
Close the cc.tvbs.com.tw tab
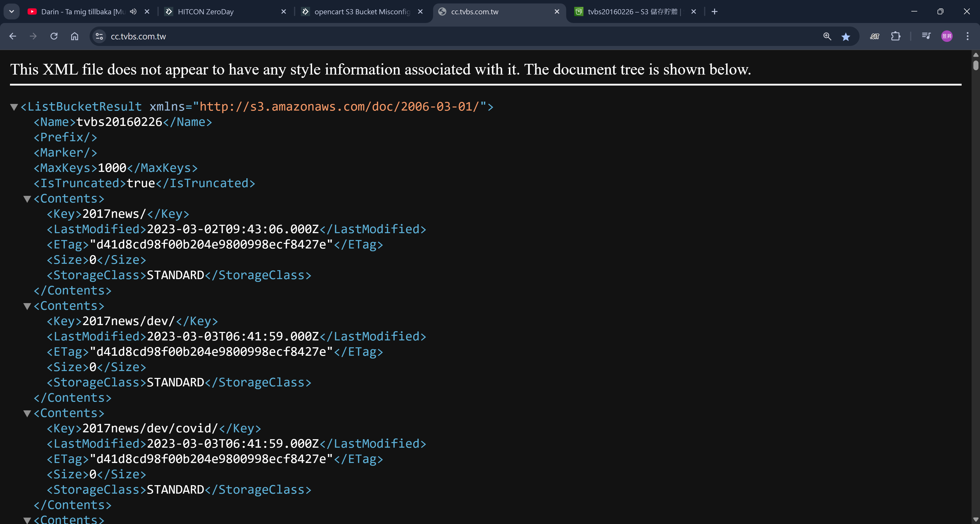tap(557, 11)
